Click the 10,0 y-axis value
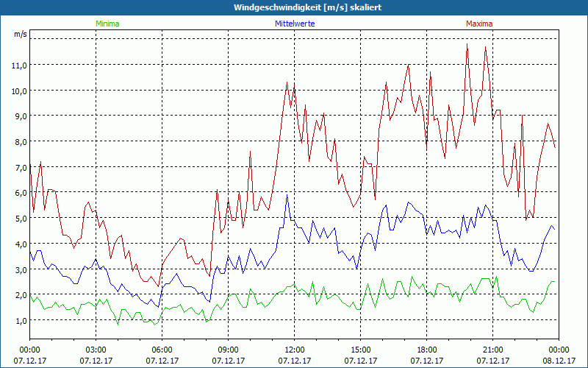This screenshot has width=588, height=368. tap(19, 91)
